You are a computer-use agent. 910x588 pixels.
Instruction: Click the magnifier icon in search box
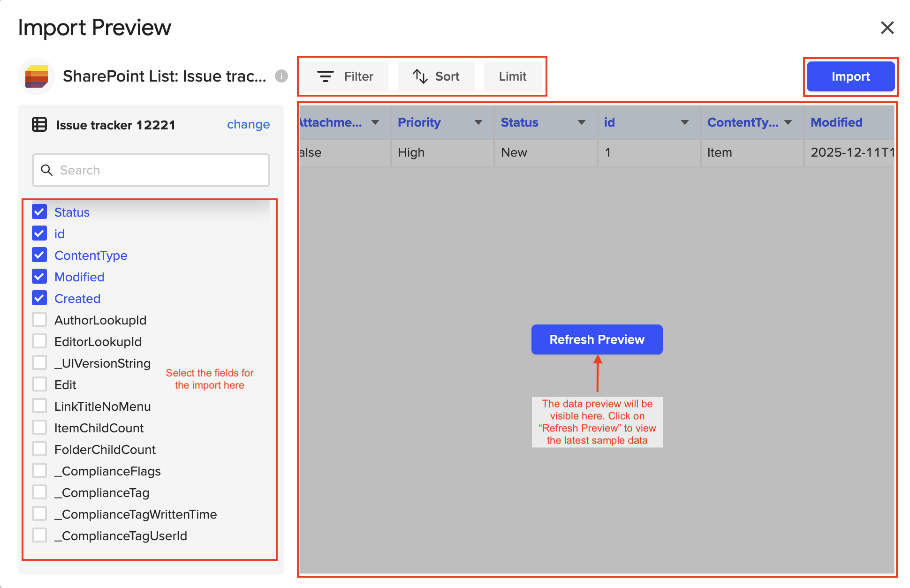[47, 170]
